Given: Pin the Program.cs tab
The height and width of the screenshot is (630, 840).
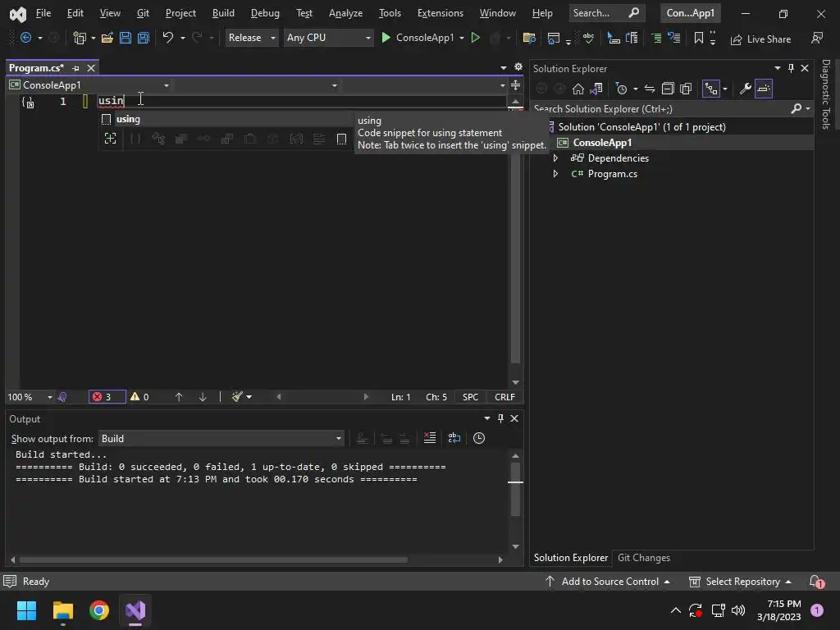Looking at the screenshot, I should pyautogui.click(x=75, y=68).
